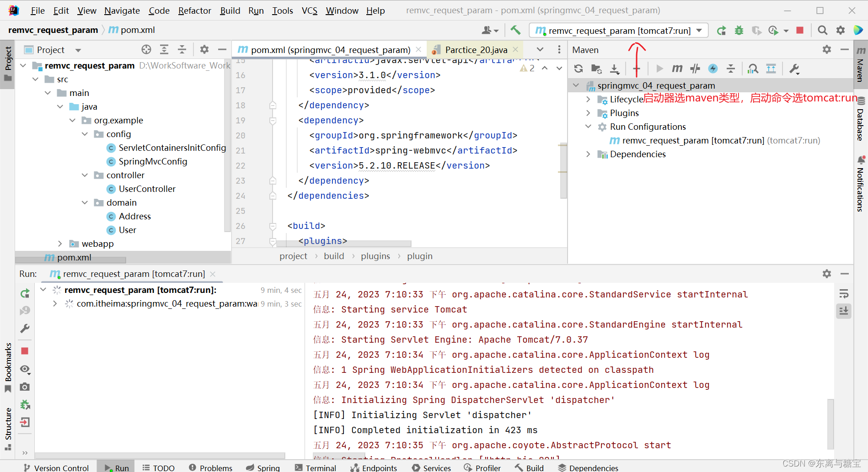Click the editor vertical scrollbar
Image resolution: width=868 pixels, height=472 pixels.
point(563,171)
